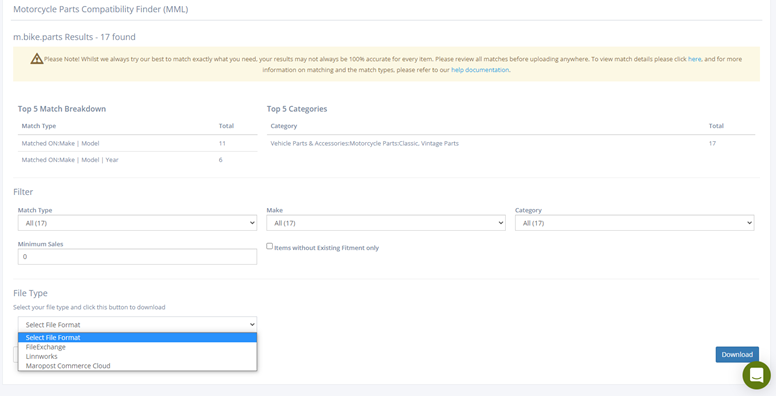Select 'Matched ON:Make | Model | Year' row
The image size is (776, 396).
click(x=137, y=160)
